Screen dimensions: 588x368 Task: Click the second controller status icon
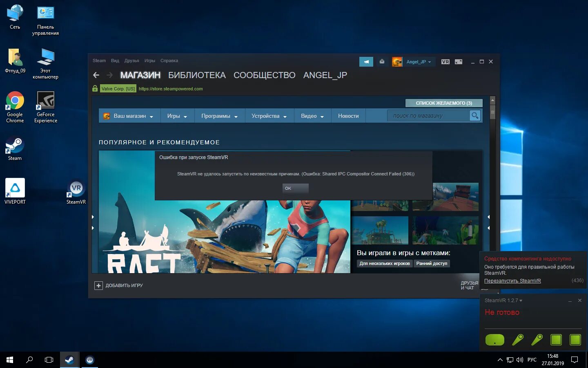point(537,340)
